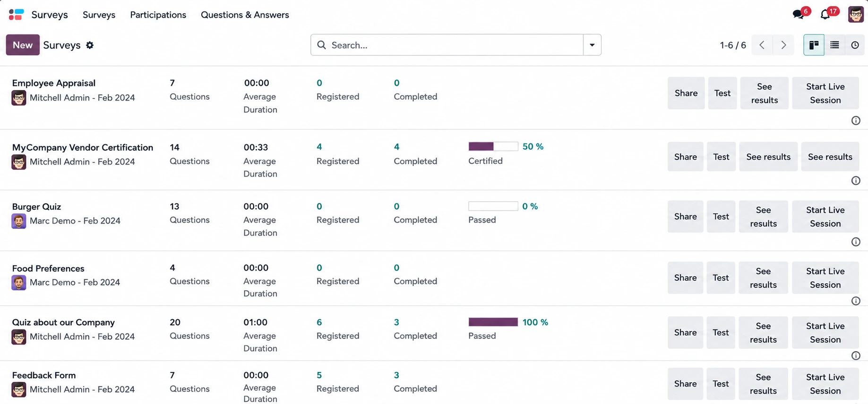Open the activities bell icon showing 17
The width and height of the screenshot is (868, 404).
pos(825,14)
